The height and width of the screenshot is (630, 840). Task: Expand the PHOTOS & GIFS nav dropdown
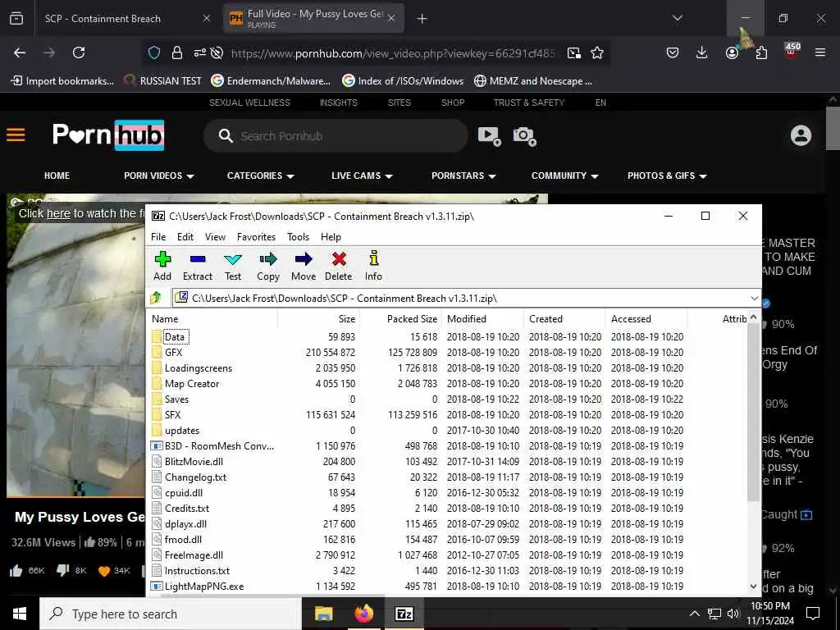pyautogui.click(x=667, y=176)
